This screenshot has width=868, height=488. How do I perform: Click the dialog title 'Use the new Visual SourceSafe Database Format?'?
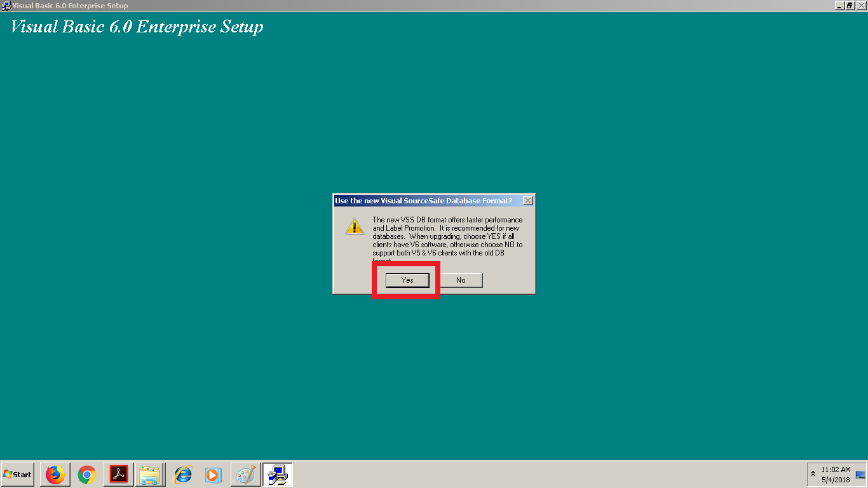coord(423,201)
